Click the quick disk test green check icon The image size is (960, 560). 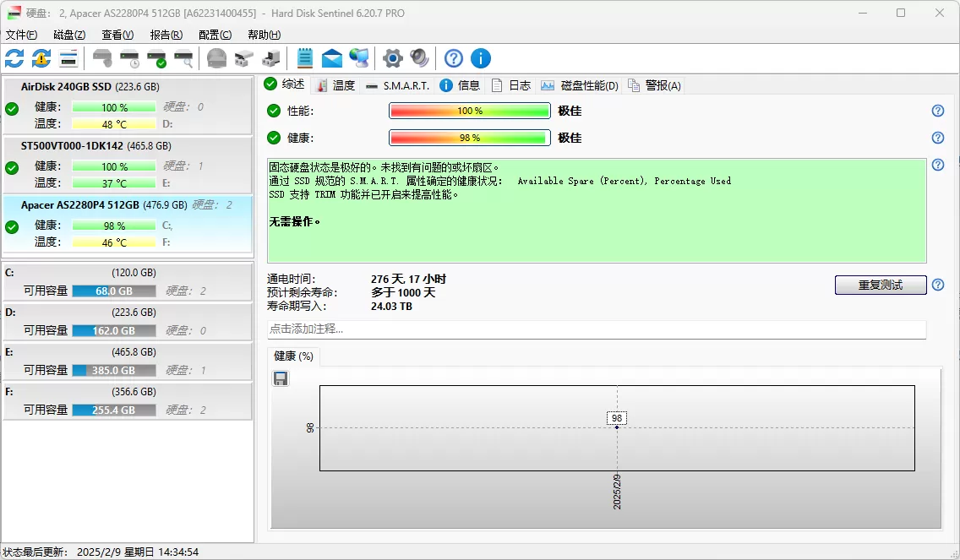coord(157,58)
